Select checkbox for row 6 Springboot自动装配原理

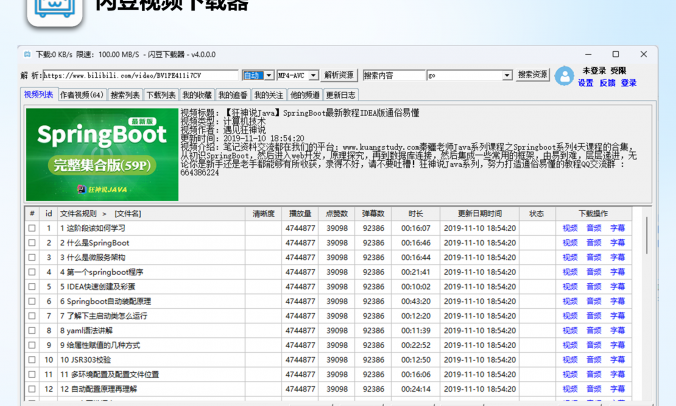click(x=32, y=301)
